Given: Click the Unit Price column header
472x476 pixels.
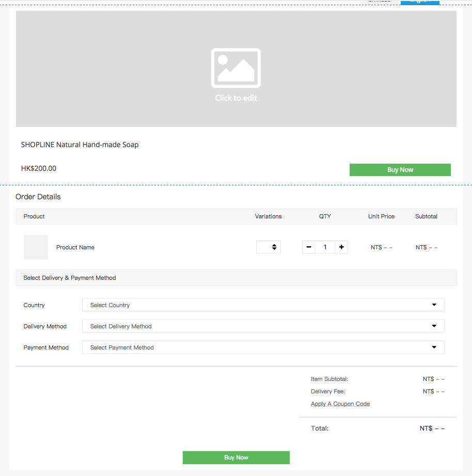Looking at the screenshot, I should tap(381, 216).
